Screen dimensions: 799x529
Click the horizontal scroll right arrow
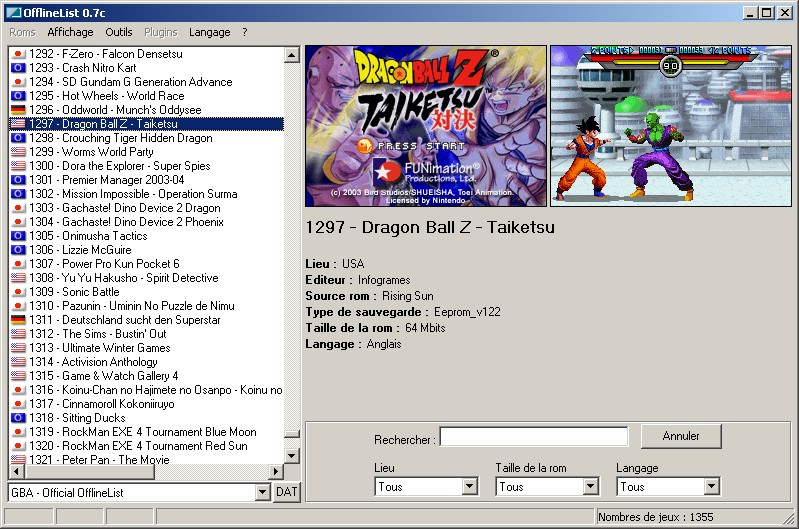coord(276,472)
